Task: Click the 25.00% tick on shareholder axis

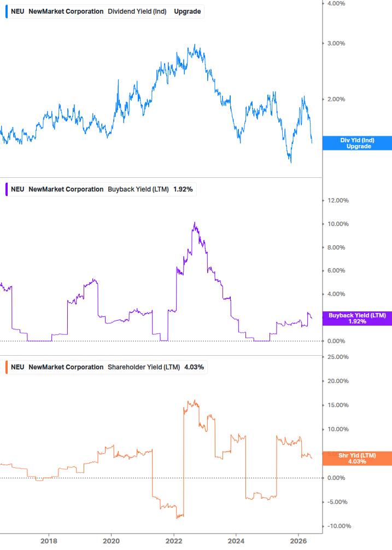Action: (x=338, y=357)
